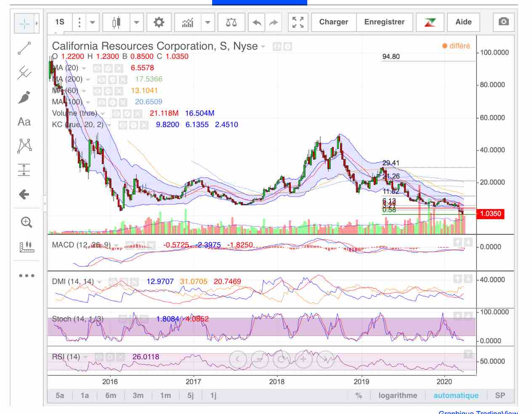Select the 1a time range

click(85, 395)
